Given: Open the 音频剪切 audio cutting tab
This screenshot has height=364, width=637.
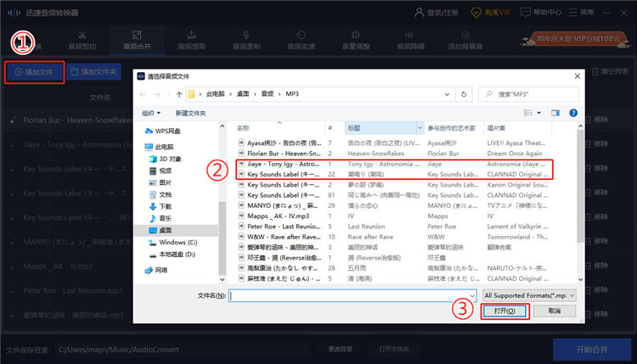Looking at the screenshot, I should tap(82, 41).
